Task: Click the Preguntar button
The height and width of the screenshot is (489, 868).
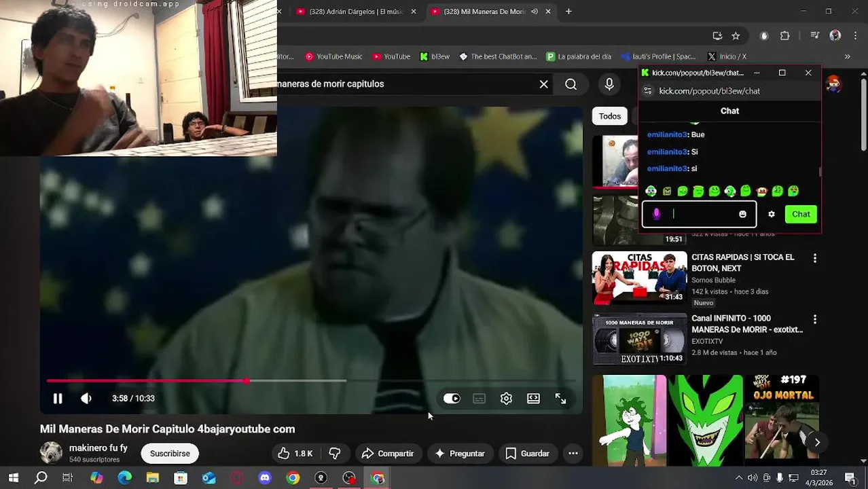Action: pos(460,454)
